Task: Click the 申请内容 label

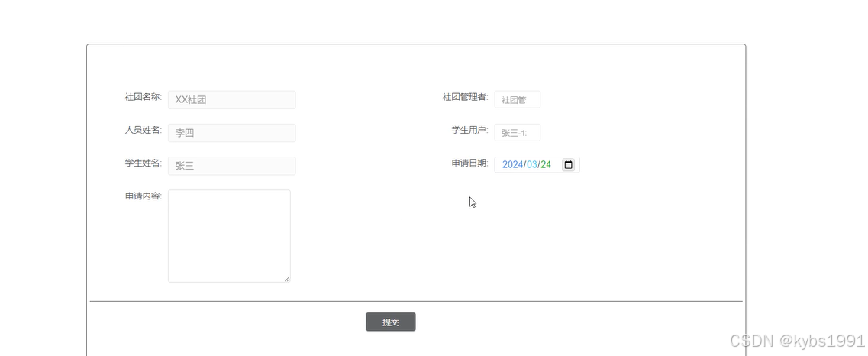Action: coord(144,196)
